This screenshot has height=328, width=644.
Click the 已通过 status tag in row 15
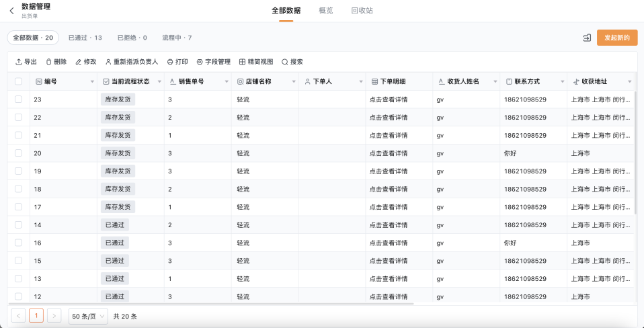coord(114,261)
